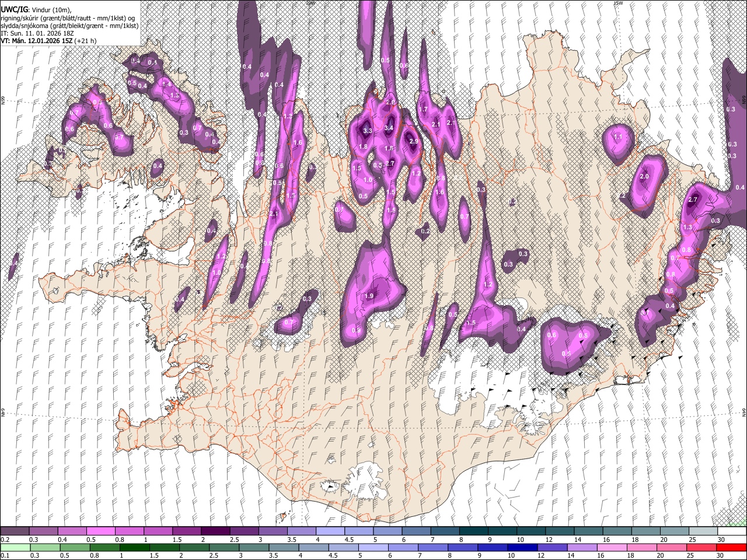Click the '1.1' precipitation value on the map
747x560 pixels.
[x=618, y=137]
